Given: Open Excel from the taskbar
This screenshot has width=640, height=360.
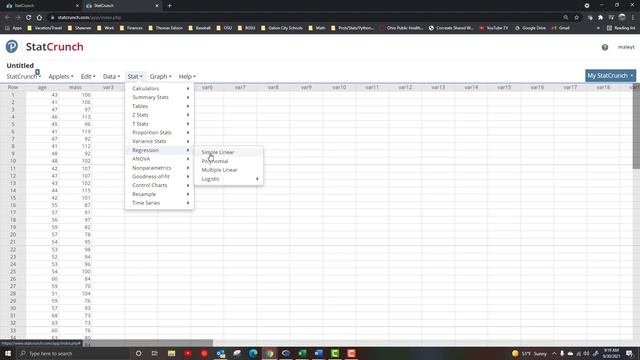Looking at the screenshot, I should (x=302, y=353).
